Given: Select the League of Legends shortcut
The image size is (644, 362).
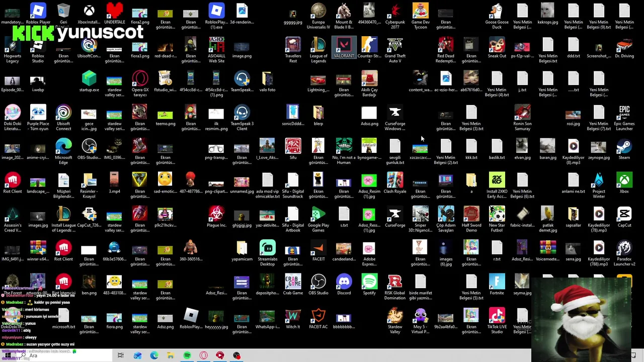Looking at the screenshot, I should (318, 49).
